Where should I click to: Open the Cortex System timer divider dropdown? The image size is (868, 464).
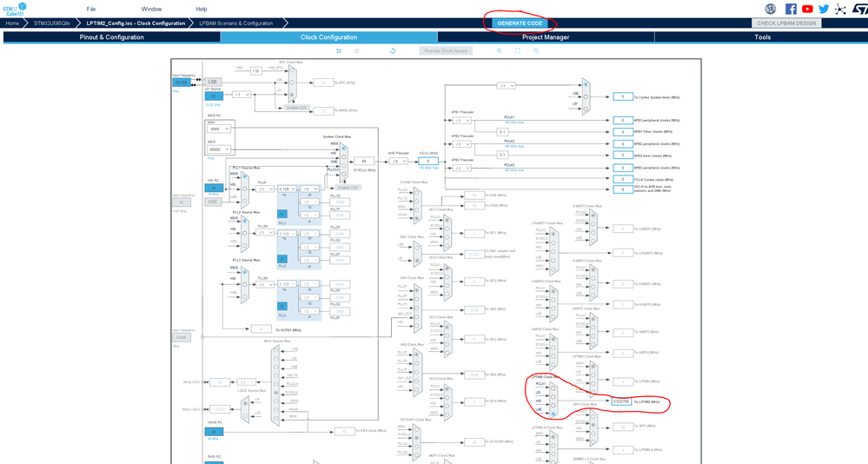point(506,86)
